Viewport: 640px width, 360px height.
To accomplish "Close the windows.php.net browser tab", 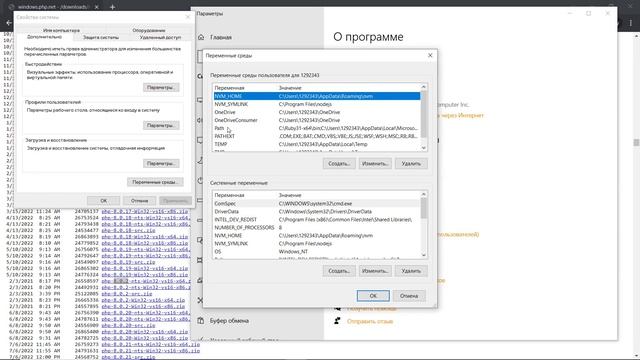I will tap(97, 7).
